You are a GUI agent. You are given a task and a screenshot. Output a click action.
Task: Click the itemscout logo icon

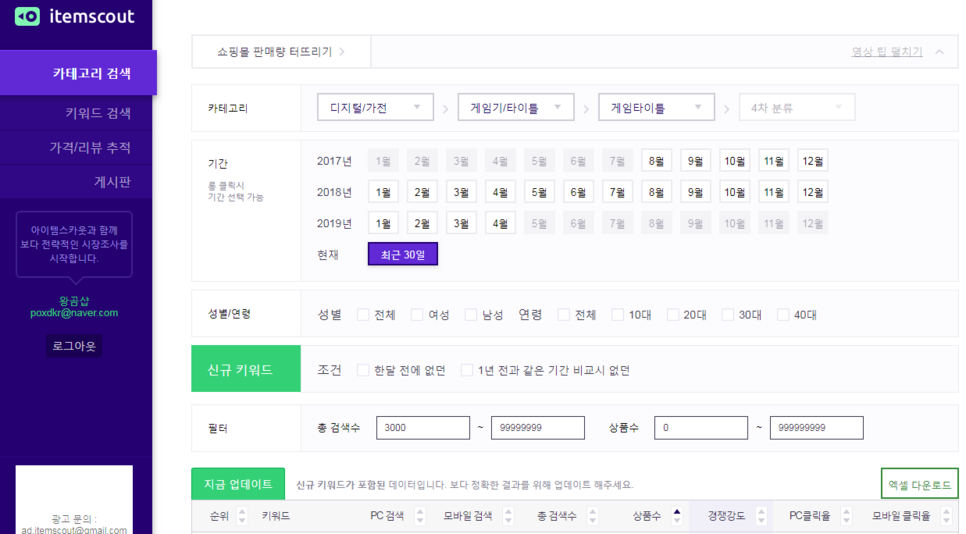(x=27, y=17)
